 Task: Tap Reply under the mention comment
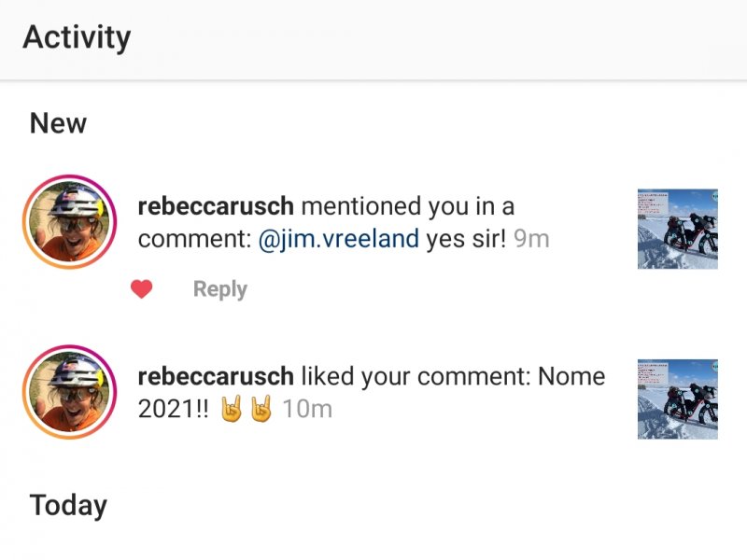219,289
